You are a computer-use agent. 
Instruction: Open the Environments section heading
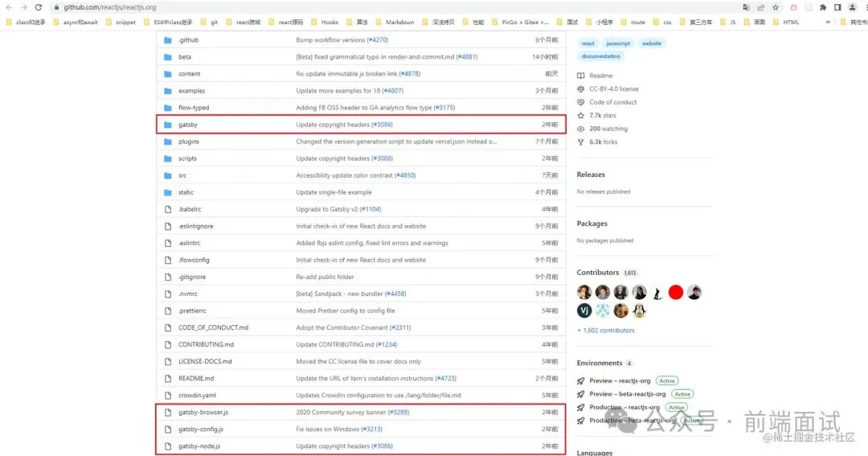point(604,363)
